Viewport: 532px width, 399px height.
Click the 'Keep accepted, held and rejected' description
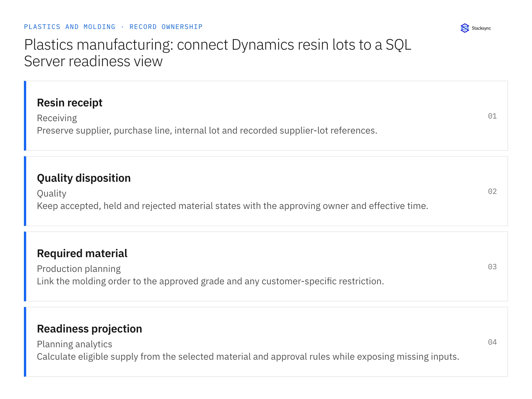click(x=233, y=206)
